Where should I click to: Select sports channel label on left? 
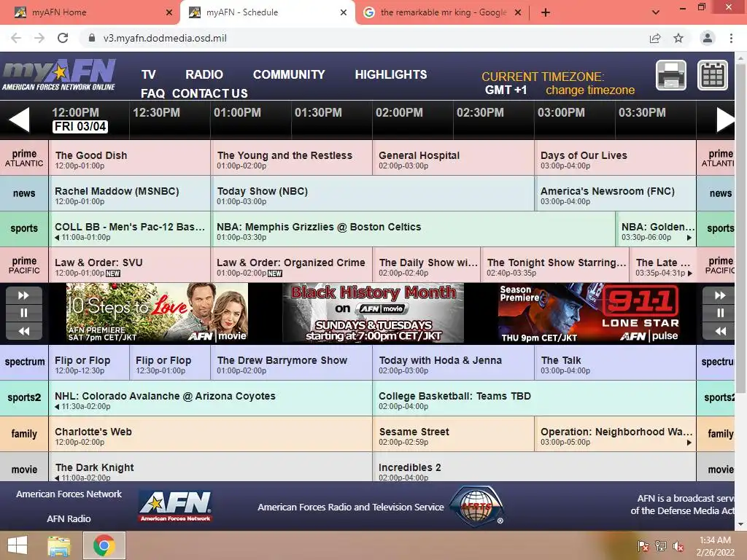(x=24, y=228)
